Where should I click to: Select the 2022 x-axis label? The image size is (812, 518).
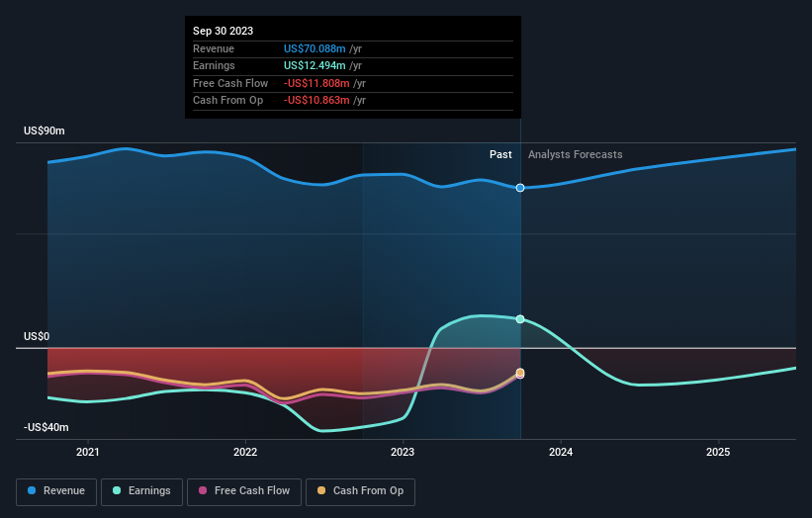[245, 452]
